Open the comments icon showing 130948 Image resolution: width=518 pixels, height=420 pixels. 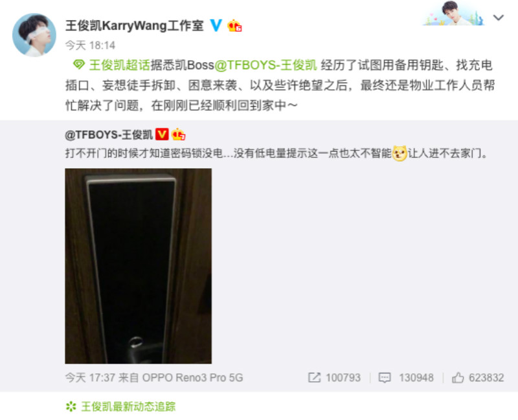(x=385, y=377)
